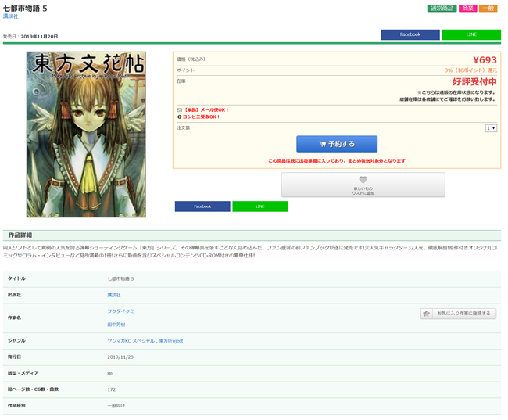Click the price ¥693
Viewport: 508px width, 420px height.
[x=485, y=60]
